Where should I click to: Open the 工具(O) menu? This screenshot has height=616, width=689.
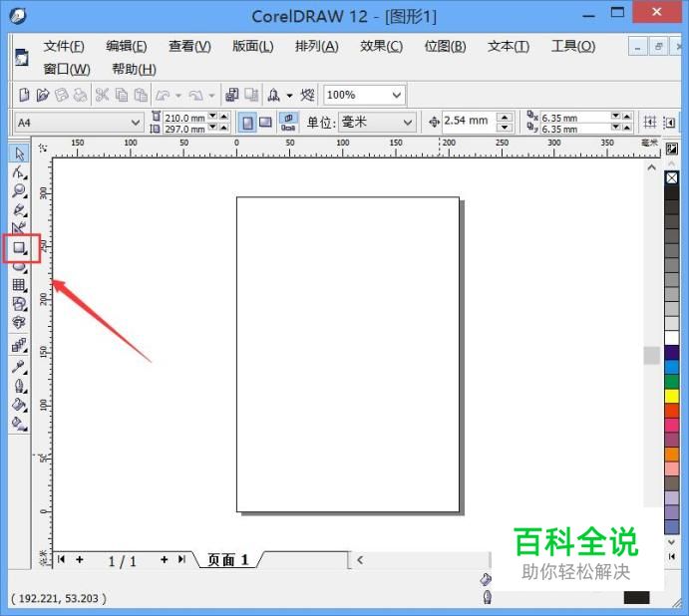573,46
